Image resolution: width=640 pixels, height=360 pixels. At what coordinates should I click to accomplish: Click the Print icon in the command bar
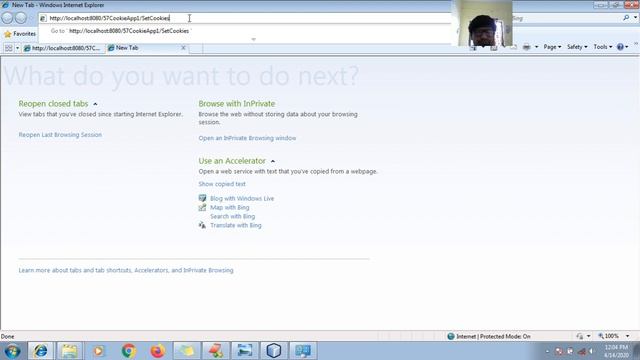tap(527, 47)
